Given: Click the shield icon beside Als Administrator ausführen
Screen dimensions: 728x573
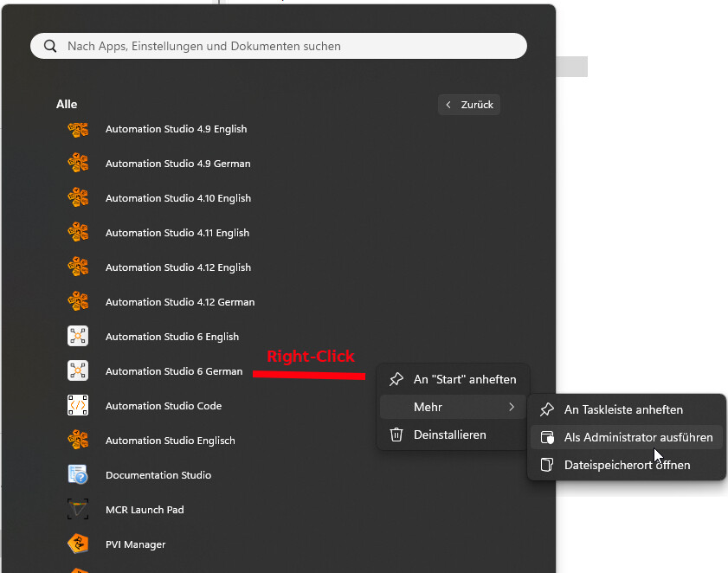Looking at the screenshot, I should coord(547,437).
